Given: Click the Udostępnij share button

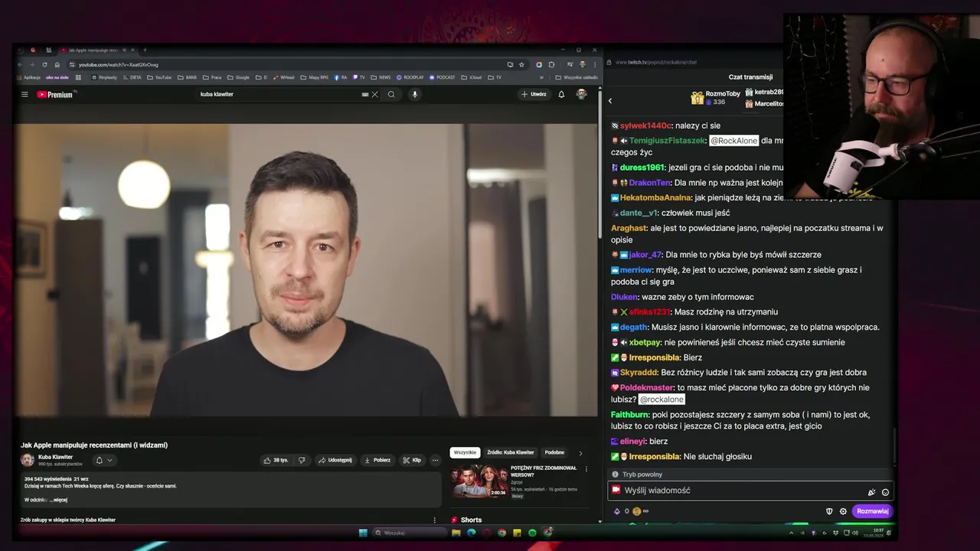Looking at the screenshot, I should pos(335,460).
